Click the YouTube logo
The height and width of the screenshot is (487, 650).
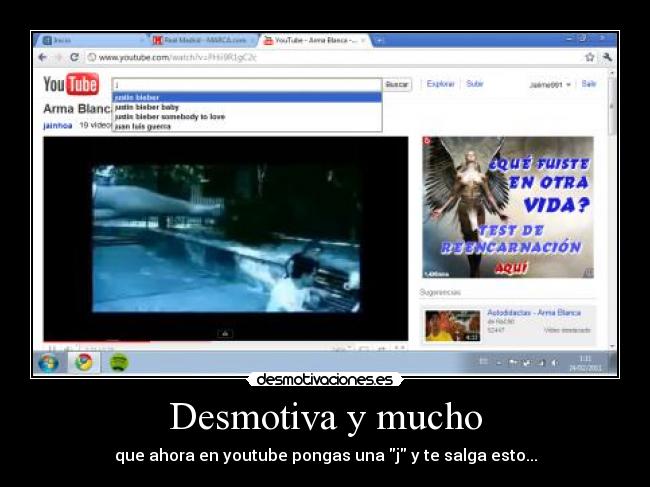(71, 84)
